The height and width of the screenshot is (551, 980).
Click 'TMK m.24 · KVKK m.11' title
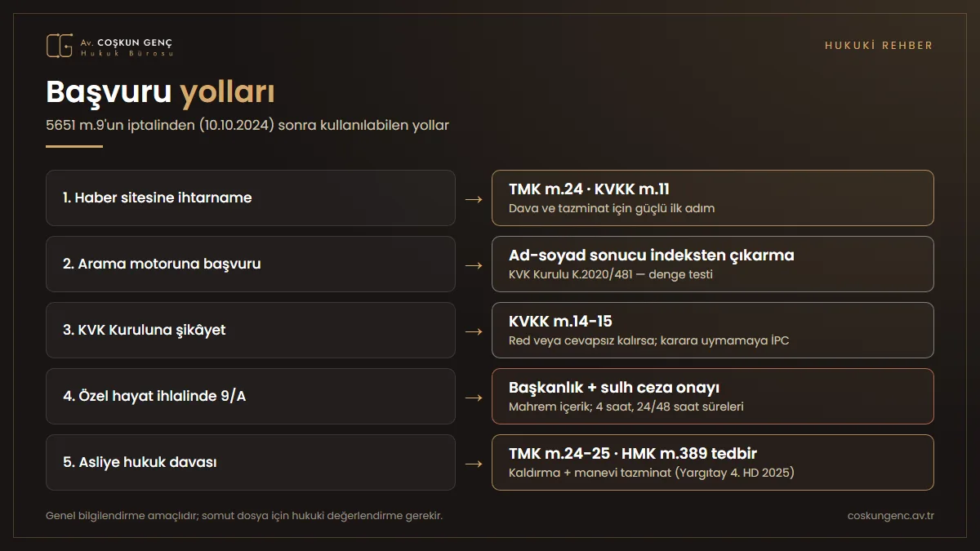[589, 189]
